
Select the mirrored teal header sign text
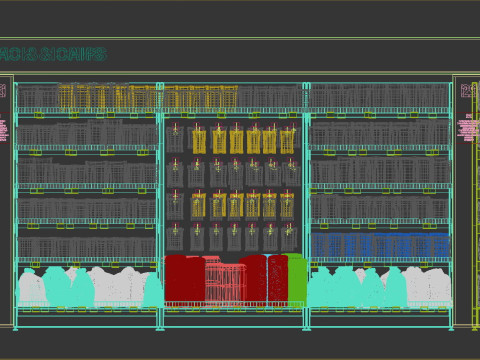pyautogui.click(x=53, y=54)
